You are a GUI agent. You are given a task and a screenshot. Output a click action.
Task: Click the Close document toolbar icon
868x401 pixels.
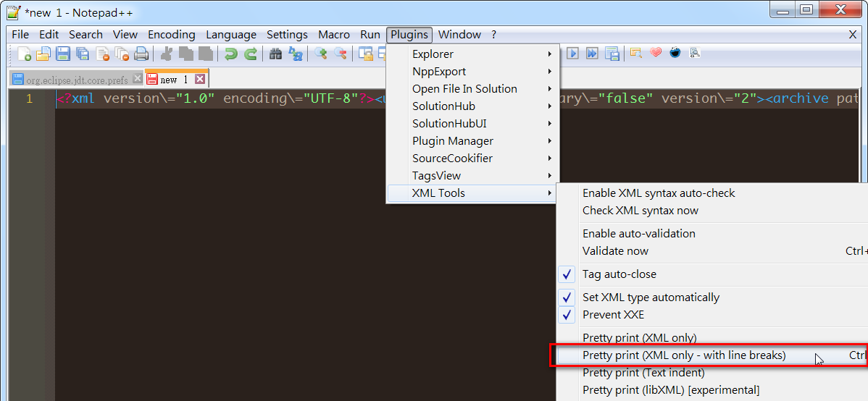(102, 54)
